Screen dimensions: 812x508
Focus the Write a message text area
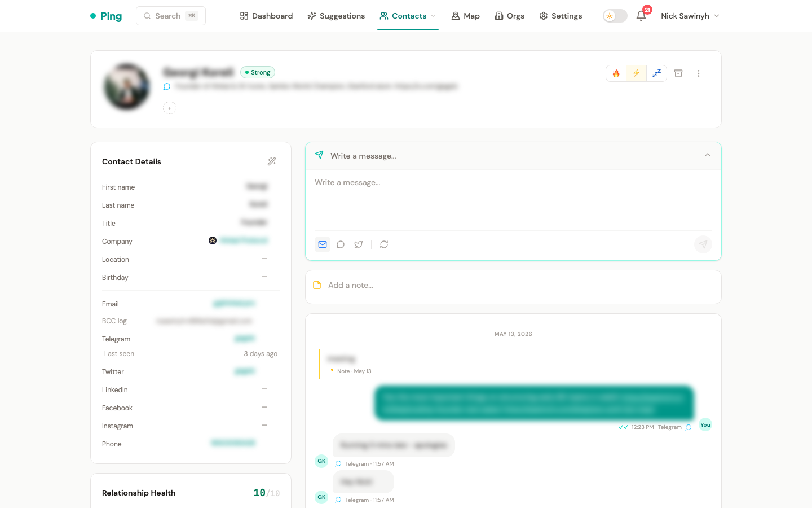(x=513, y=200)
